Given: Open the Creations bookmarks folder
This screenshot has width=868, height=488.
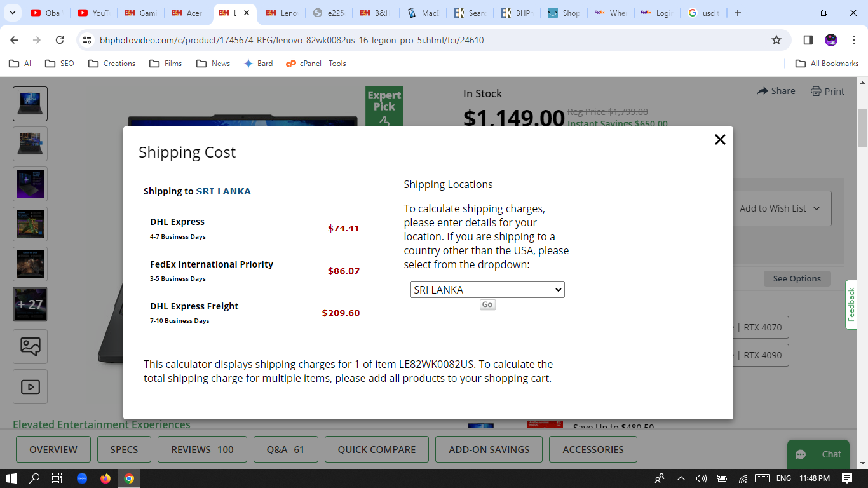Looking at the screenshot, I should click(112, 64).
